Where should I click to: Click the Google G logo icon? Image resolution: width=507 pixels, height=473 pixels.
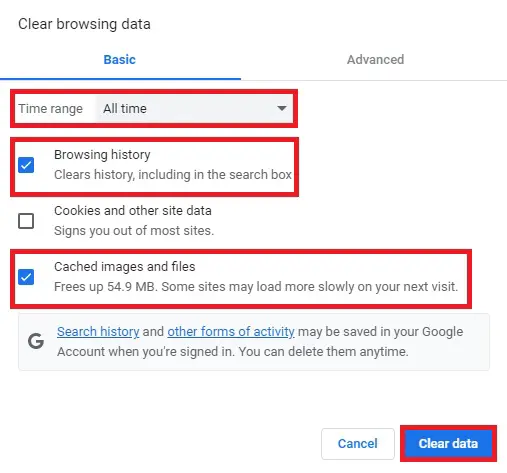tap(36, 341)
